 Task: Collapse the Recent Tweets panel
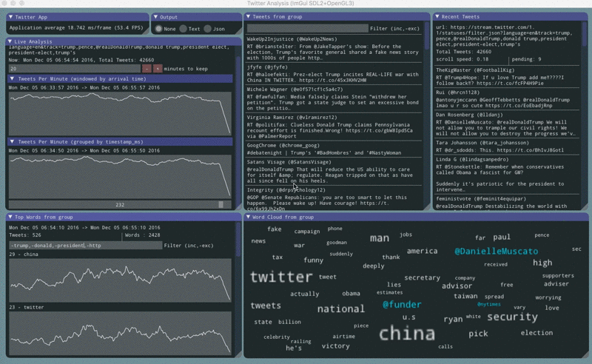[x=437, y=16]
